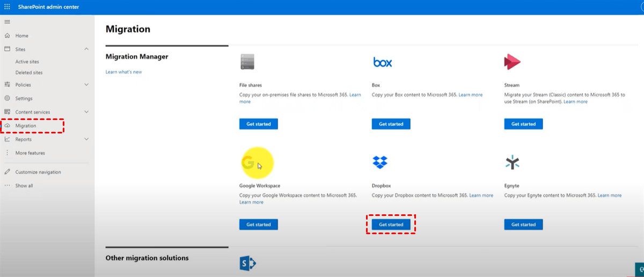Click the Egnyte logo icon
The image size is (644, 277).
point(512,162)
